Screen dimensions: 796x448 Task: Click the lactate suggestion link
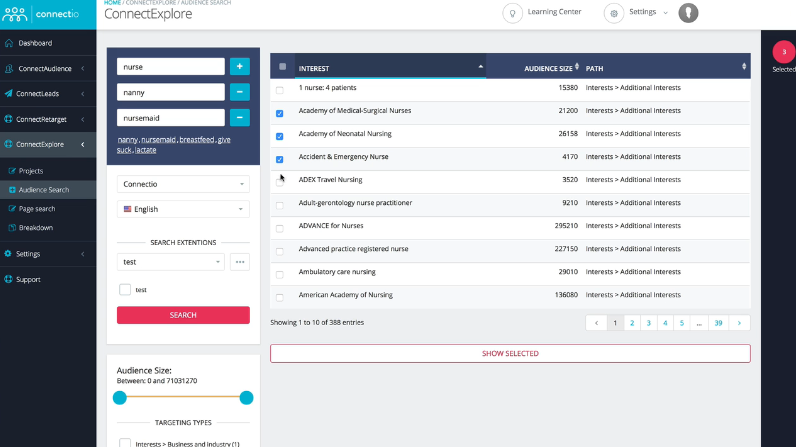[x=146, y=150]
